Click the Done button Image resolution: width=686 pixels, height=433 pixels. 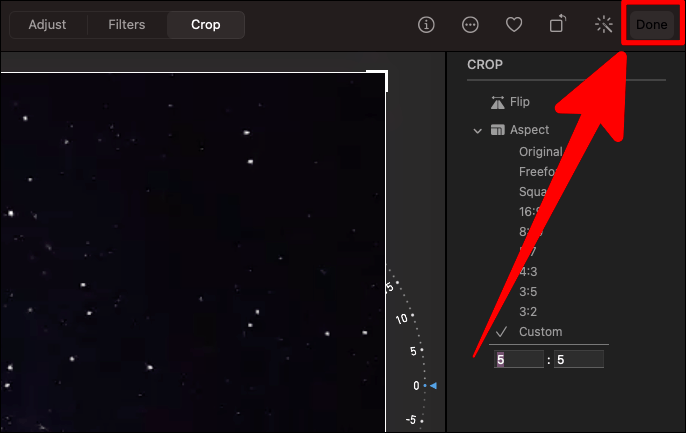[651, 25]
